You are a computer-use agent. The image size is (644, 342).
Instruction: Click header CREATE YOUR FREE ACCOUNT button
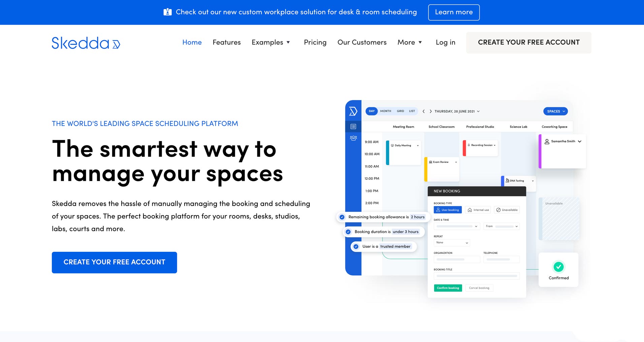pos(528,42)
